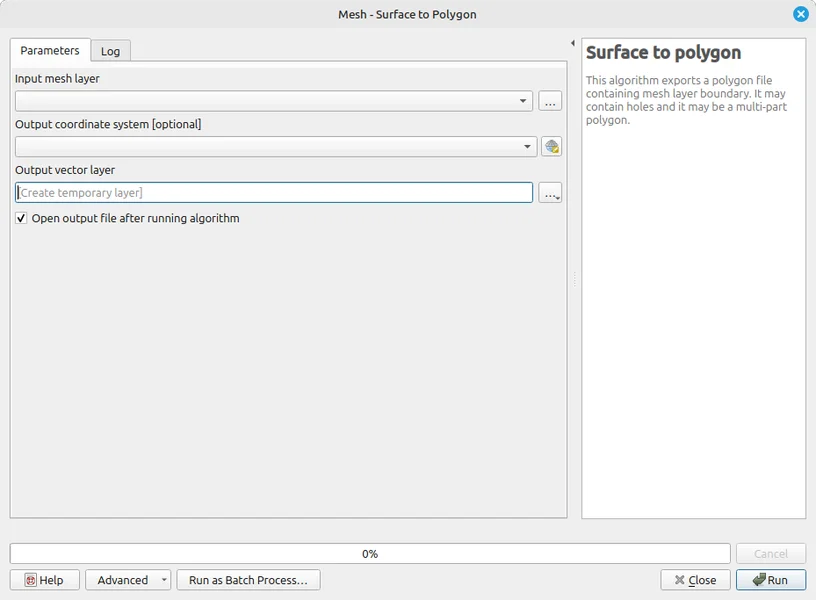Screen dimensions: 816x600
Task: Browse input mesh layer with ellipsis button
Action: point(550,101)
